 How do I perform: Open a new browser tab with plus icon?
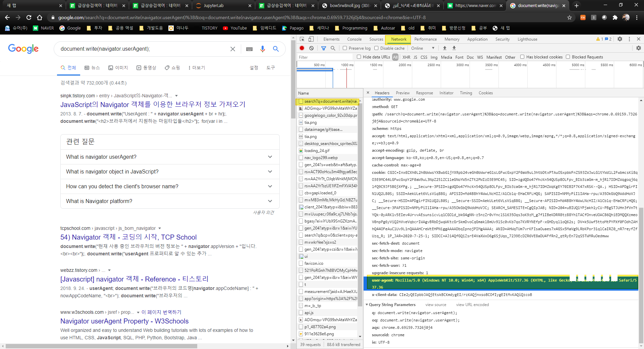(576, 5)
